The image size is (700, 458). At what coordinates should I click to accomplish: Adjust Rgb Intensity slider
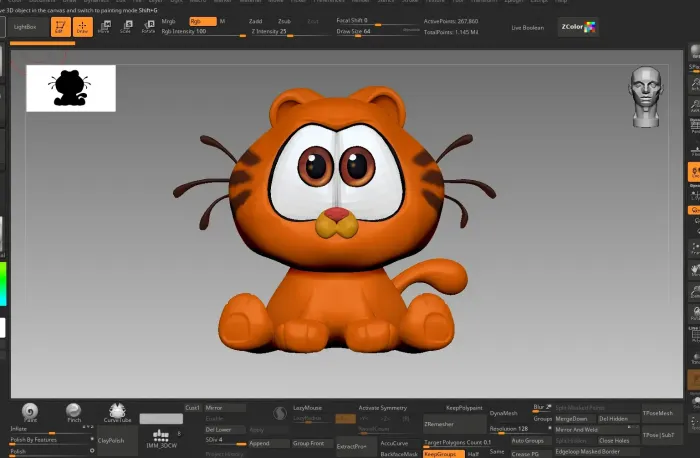[x=204, y=32]
